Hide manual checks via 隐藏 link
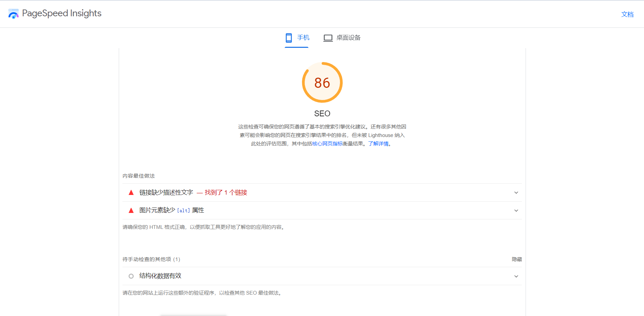The image size is (644, 316). tap(516, 259)
